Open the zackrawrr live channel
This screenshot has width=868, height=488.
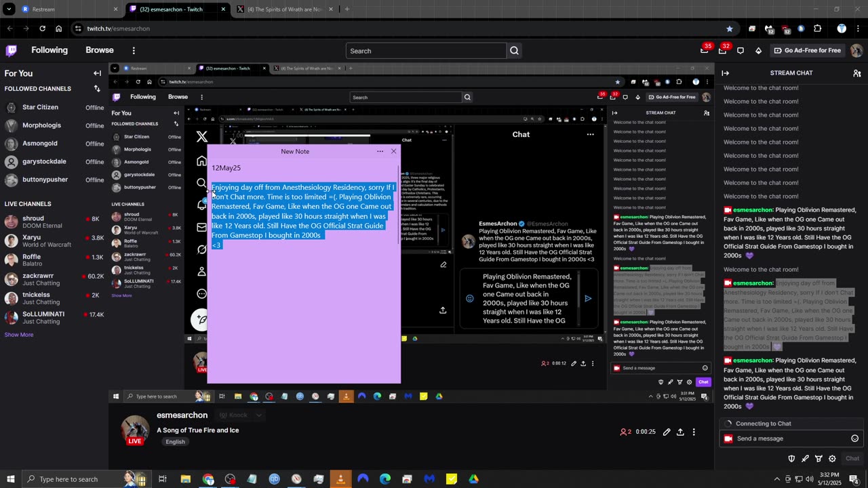54,279
